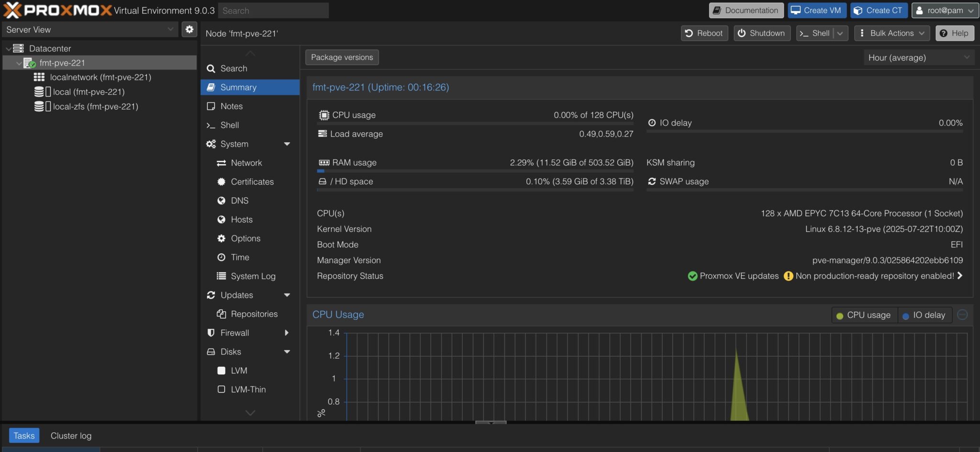980x452 pixels.
Task: Expand the Firewall tree section
Action: (286, 333)
